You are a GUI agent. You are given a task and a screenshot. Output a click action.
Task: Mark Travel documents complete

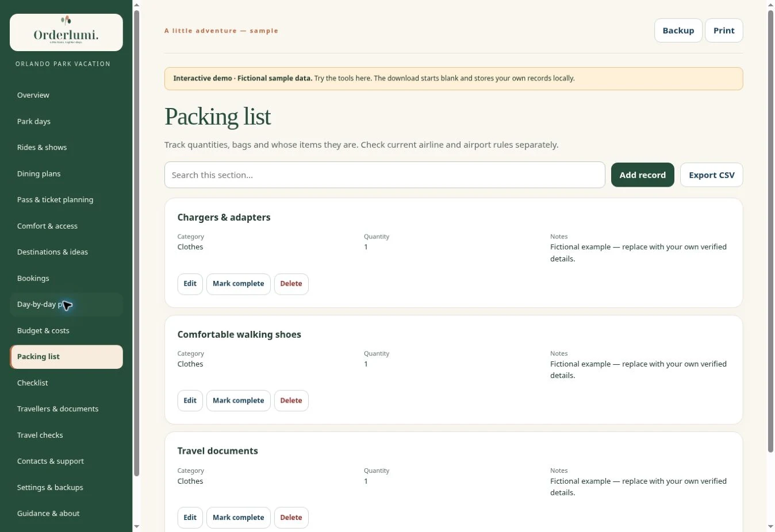point(239,518)
